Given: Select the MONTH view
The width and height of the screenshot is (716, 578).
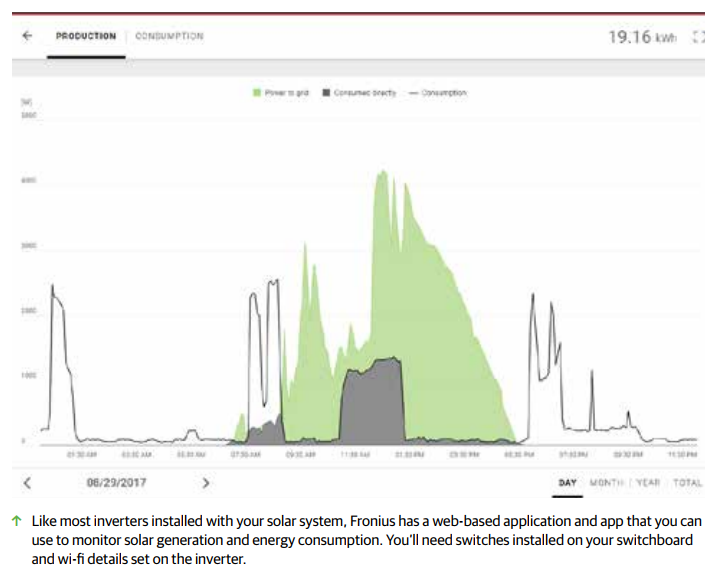Looking at the screenshot, I should (x=606, y=483).
